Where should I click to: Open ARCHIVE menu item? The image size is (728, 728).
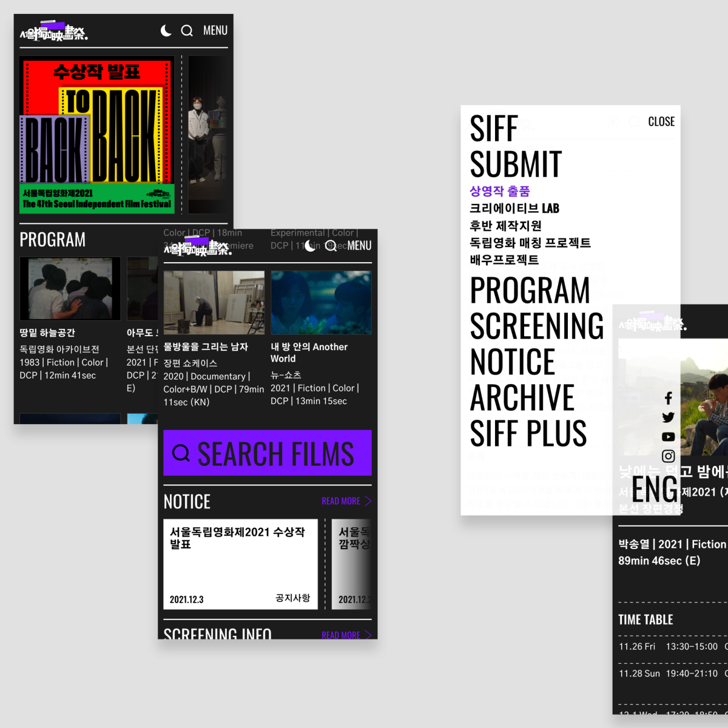[x=522, y=397]
